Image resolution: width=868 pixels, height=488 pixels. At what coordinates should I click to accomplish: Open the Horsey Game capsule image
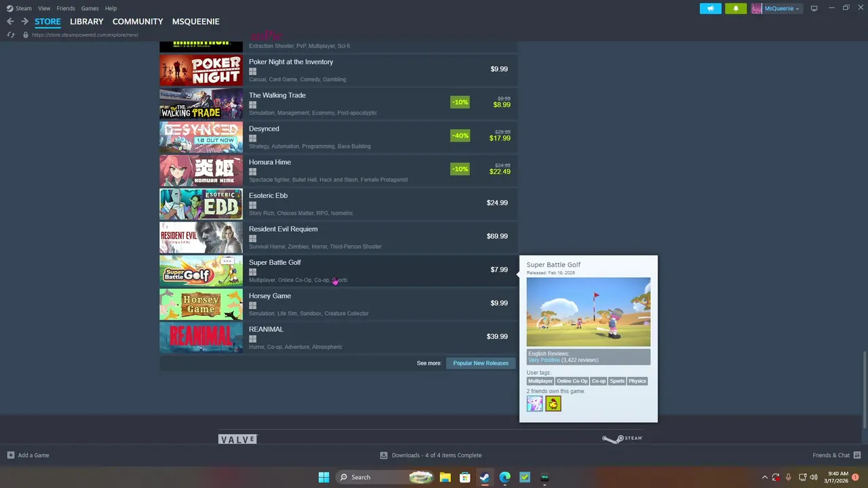[x=201, y=304]
